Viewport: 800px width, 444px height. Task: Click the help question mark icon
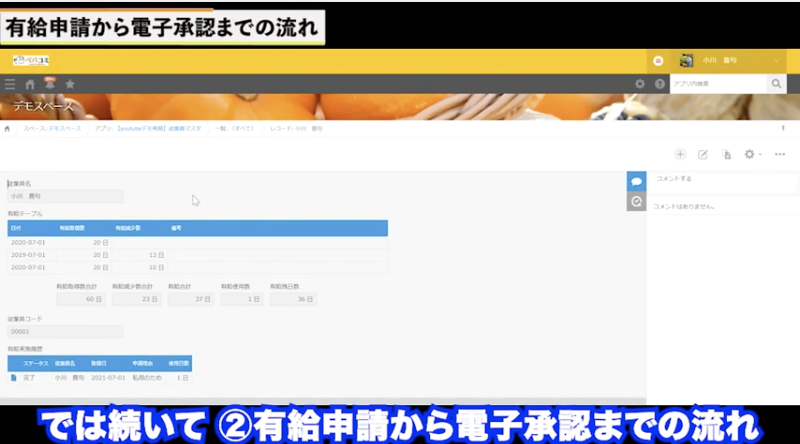tap(660, 84)
